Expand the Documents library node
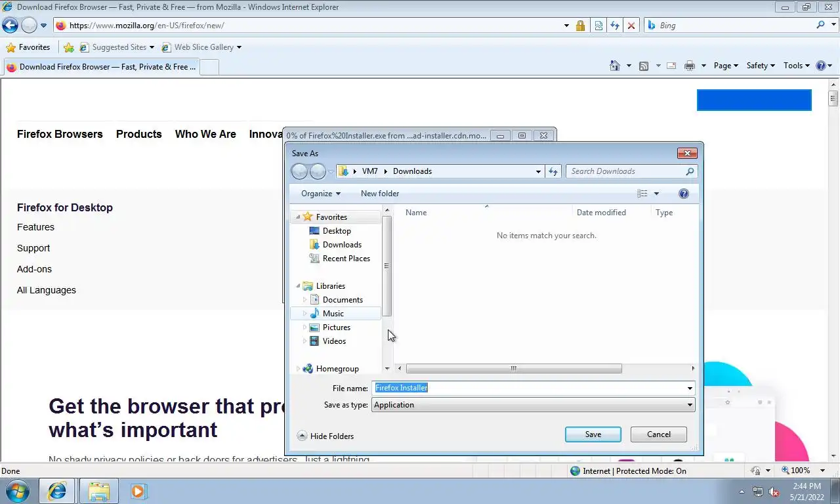Image resolution: width=840 pixels, height=504 pixels. tap(304, 300)
